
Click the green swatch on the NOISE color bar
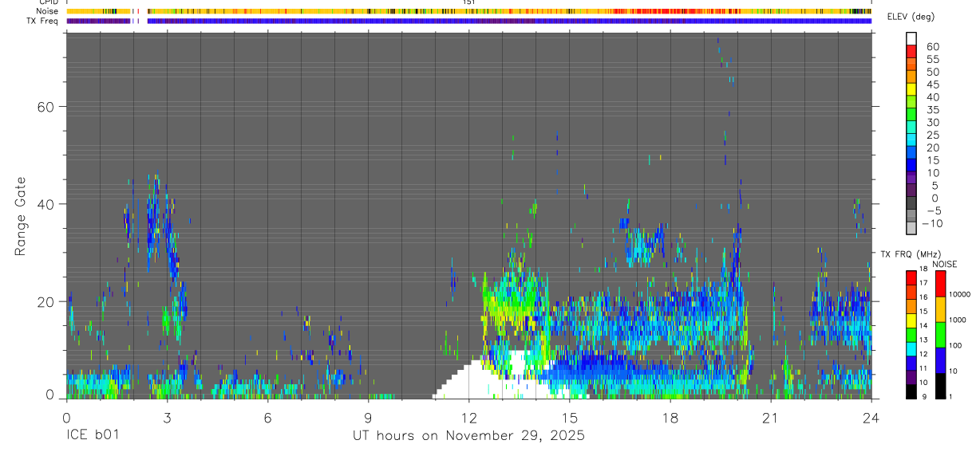[x=940, y=334]
